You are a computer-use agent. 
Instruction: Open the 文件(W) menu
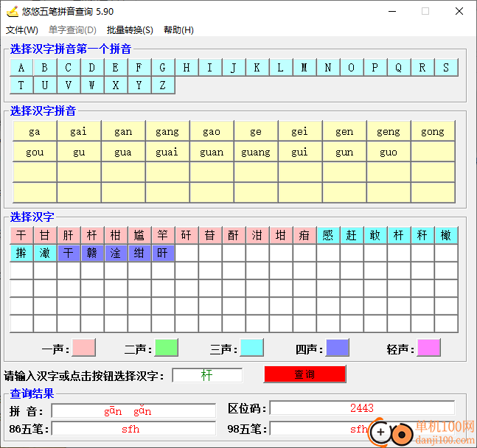tap(22, 29)
